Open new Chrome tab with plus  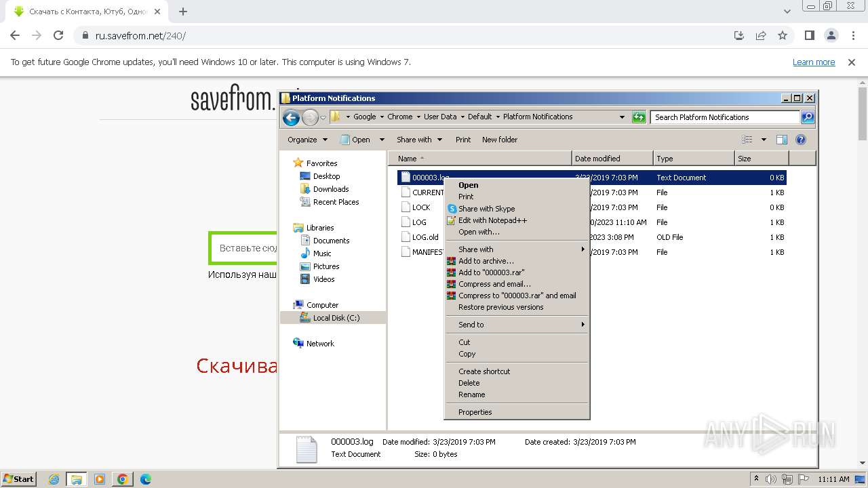[x=183, y=12]
